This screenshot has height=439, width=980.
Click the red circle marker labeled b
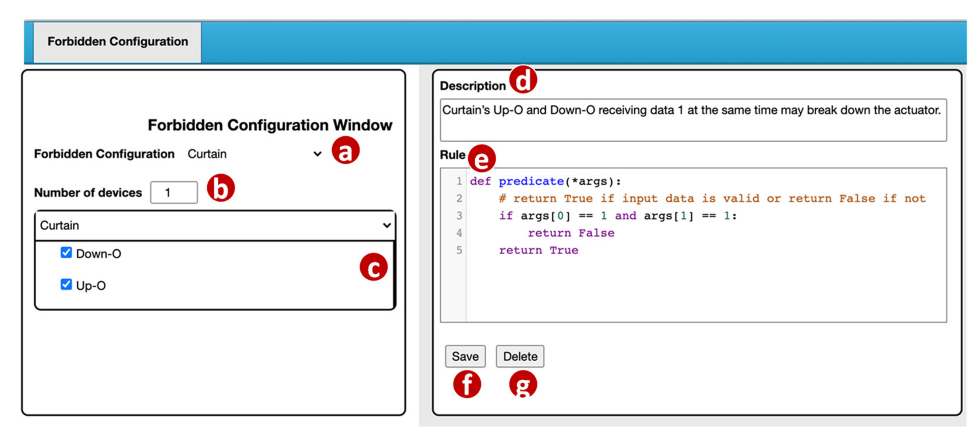(x=221, y=188)
